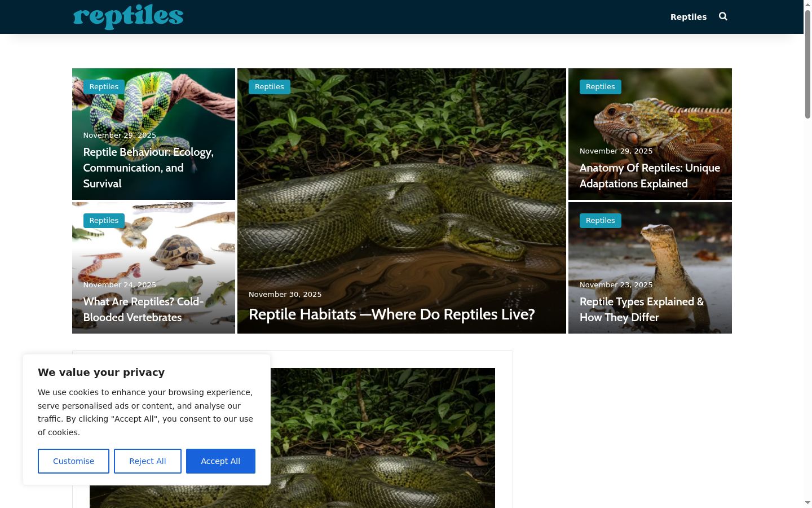
Task: Click the scrollbar down arrow
Action: (x=807, y=502)
